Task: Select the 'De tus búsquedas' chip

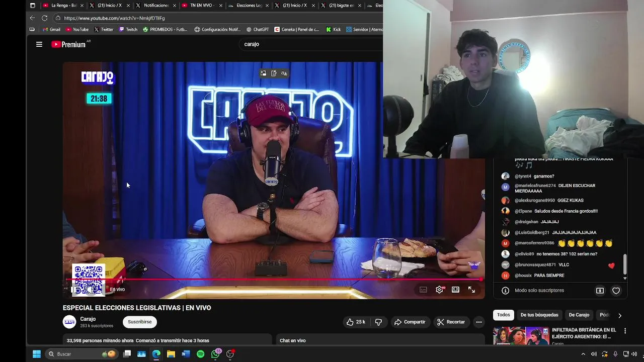Action: [539, 315]
